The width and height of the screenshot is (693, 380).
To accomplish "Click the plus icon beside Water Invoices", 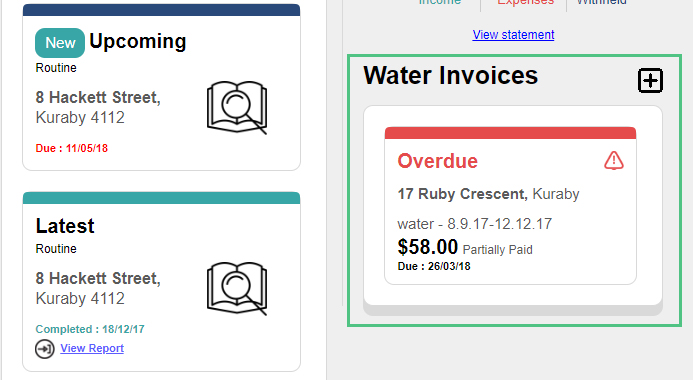I will pos(650,80).
